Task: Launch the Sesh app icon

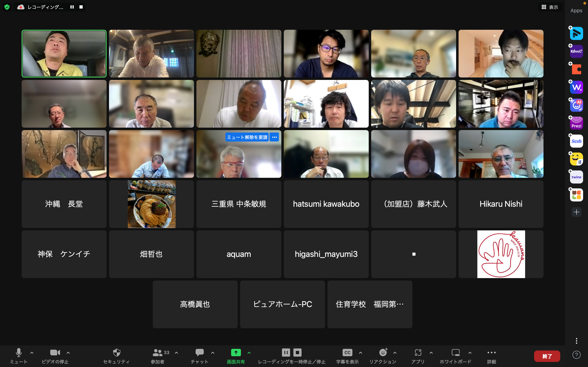Action: pyautogui.click(x=576, y=141)
